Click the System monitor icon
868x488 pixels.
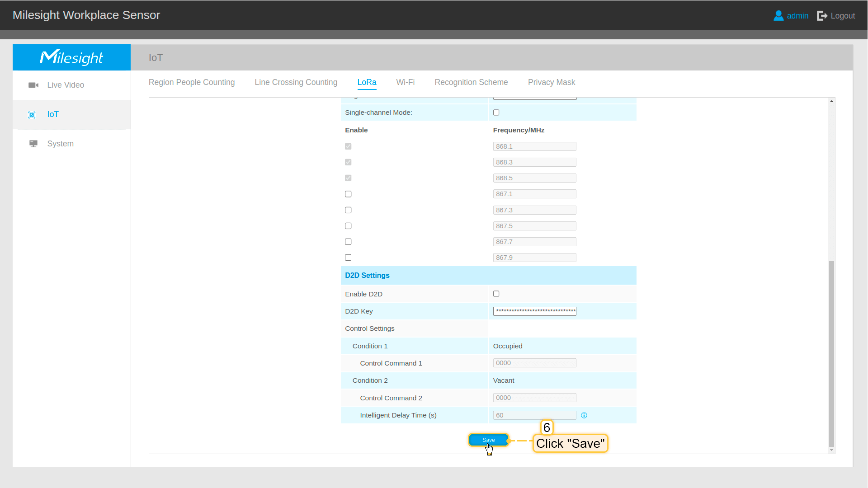point(33,144)
